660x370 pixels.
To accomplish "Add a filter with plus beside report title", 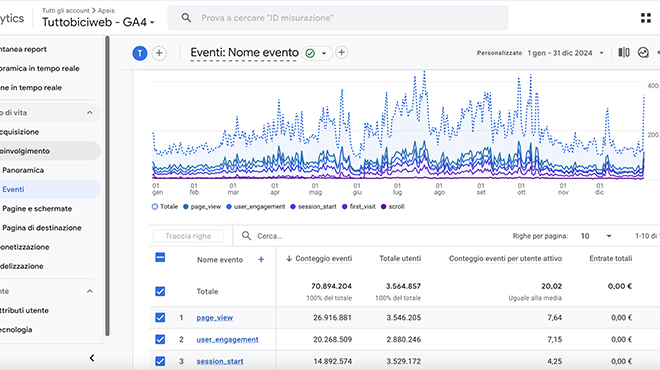I will point(341,53).
